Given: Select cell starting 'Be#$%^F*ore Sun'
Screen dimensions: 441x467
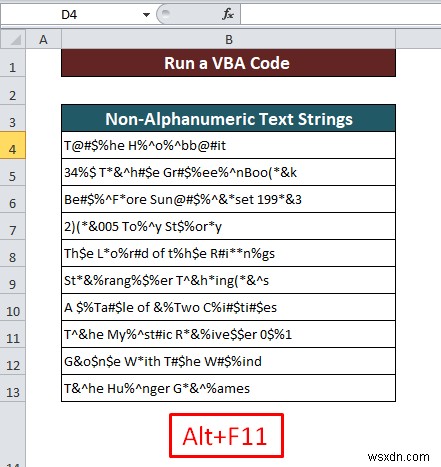Looking at the screenshot, I should click(x=228, y=199).
